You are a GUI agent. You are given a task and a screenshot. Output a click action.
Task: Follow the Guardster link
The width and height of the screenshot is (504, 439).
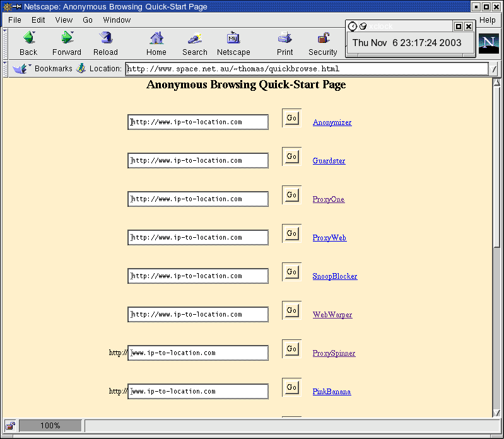point(329,161)
